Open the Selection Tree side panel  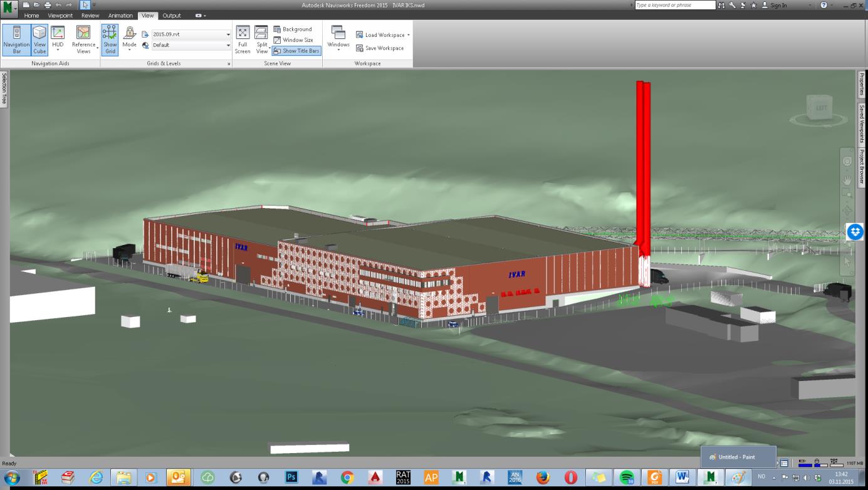(x=4, y=88)
